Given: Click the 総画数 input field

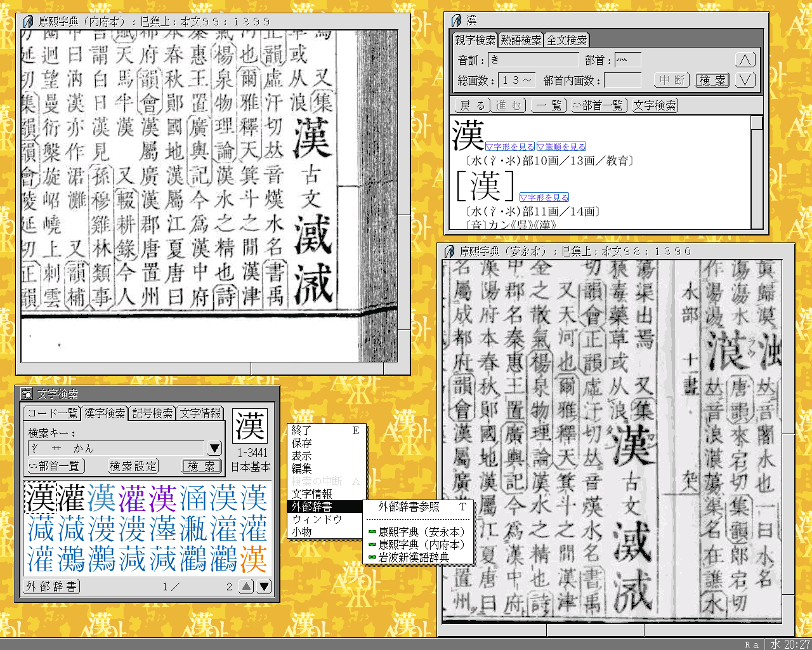Looking at the screenshot, I should click(518, 80).
